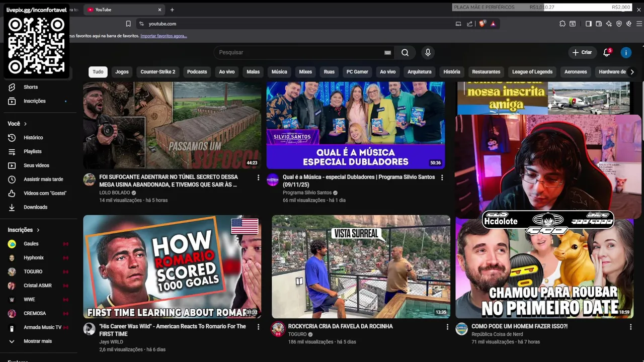Screen dimensions: 644x362
Task: Select the League of Legends chip
Action: (x=532, y=72)
